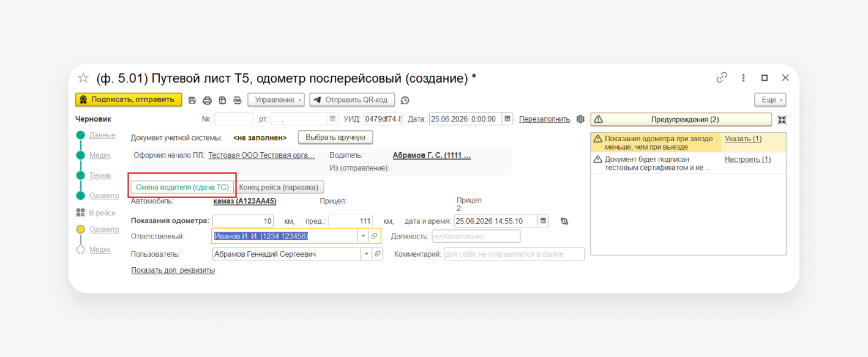Click warning icon on test certificate message
868x357 pixels.
tap(599, 160)
